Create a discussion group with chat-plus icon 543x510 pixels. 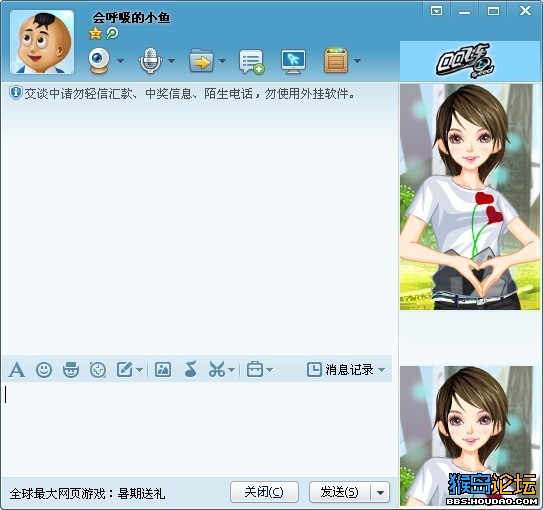(251, 62)
